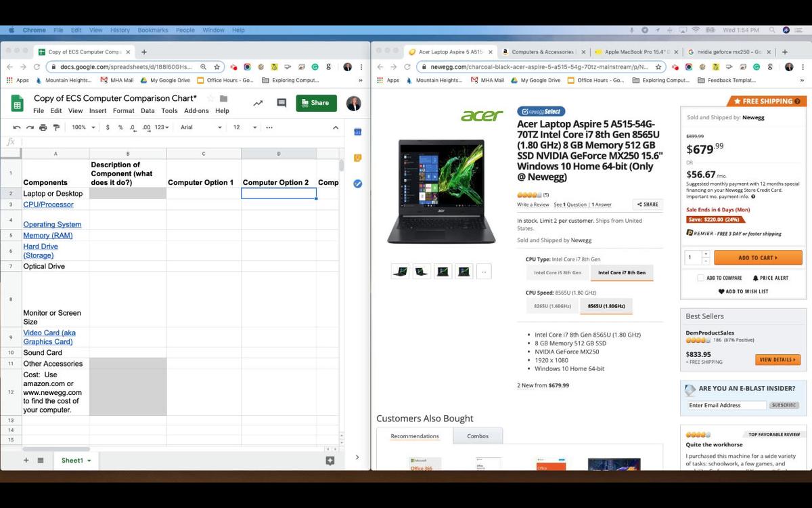The width and height of the screenshot is (812, 508).
Task: Open the Google Calendar side panel icon
Action: click(358, 132)
